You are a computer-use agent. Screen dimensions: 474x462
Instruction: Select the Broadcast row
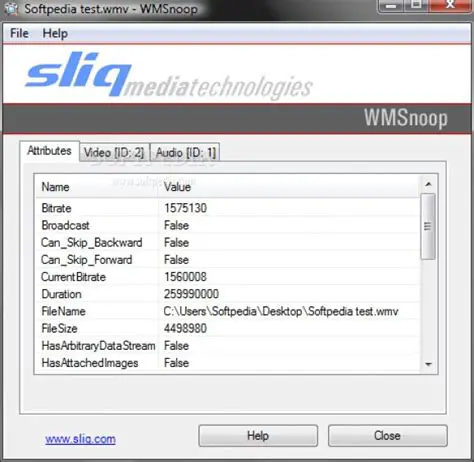click(x=228, y=226)
